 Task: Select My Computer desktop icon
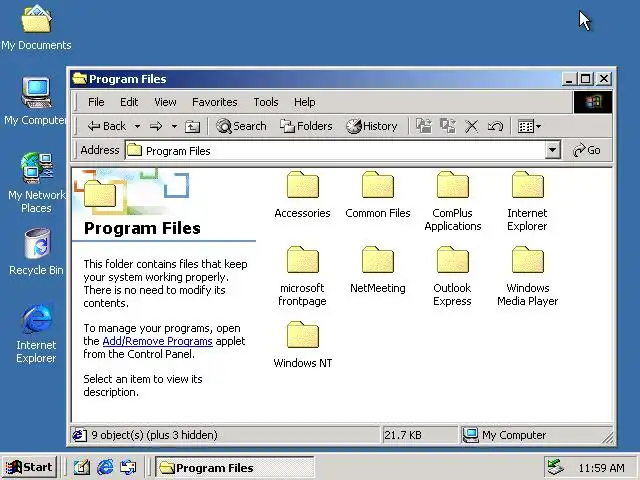(x=36, y=102)
